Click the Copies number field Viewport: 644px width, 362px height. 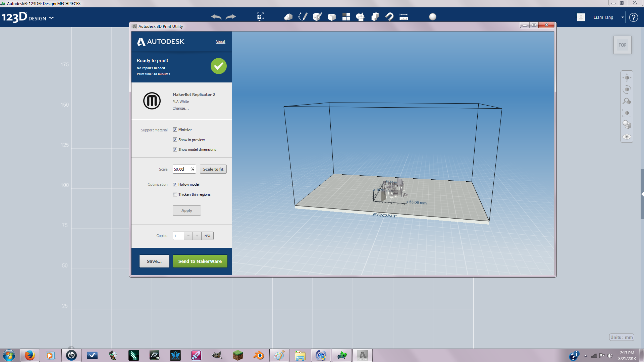178,236
